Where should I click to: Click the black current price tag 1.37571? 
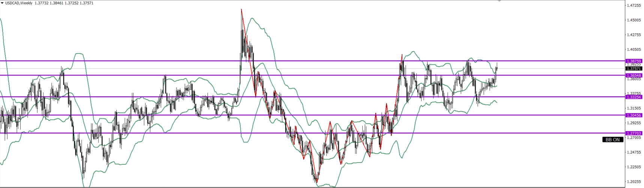pyautogui.click(x=634, y=69)
